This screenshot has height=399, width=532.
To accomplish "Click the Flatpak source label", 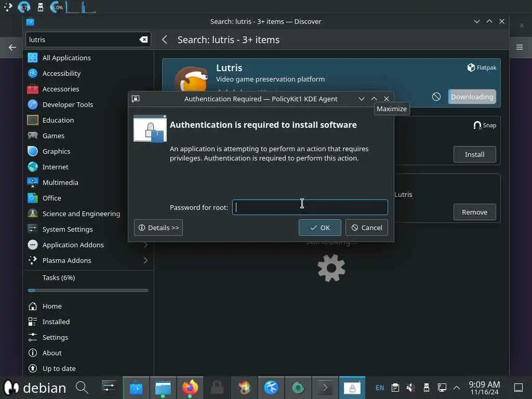I will point(482,68).
